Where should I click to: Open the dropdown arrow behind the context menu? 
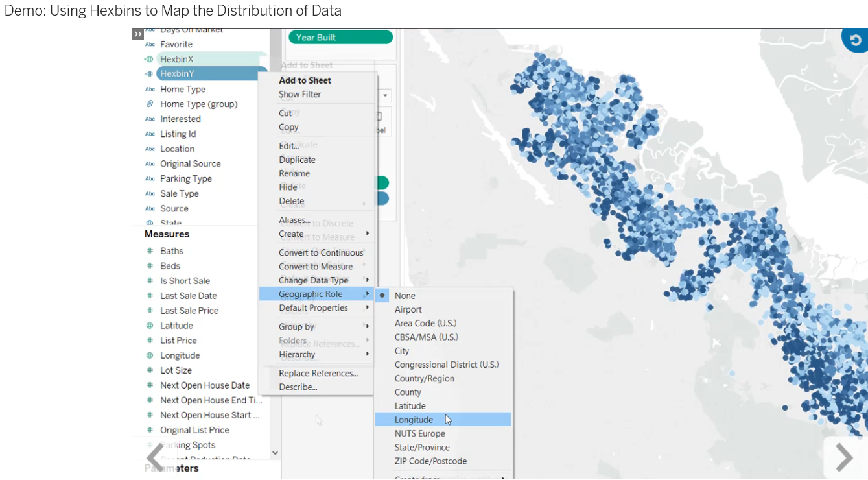click(385, 96)
